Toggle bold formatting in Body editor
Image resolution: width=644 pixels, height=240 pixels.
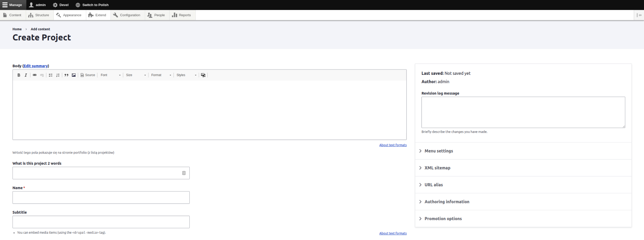[x=19, y=75]
